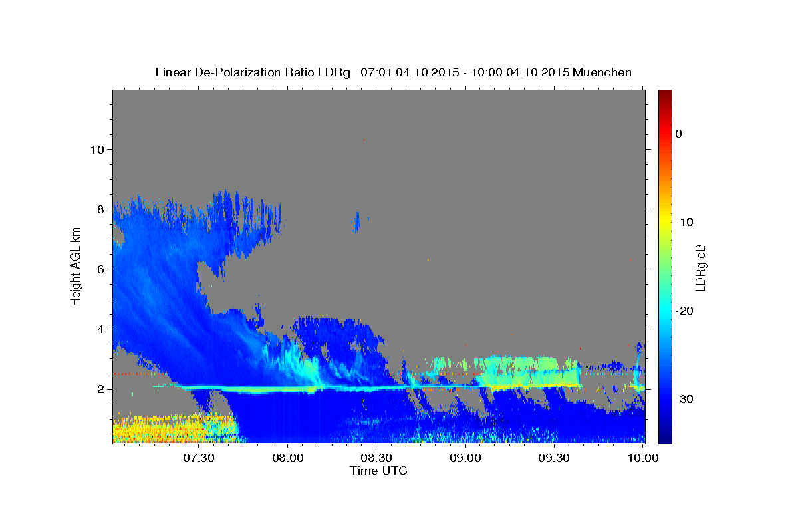Click the 'Height AGL km' axis label
The height and width of the screenshot is (532, 798).
click(x=76, y=267)
